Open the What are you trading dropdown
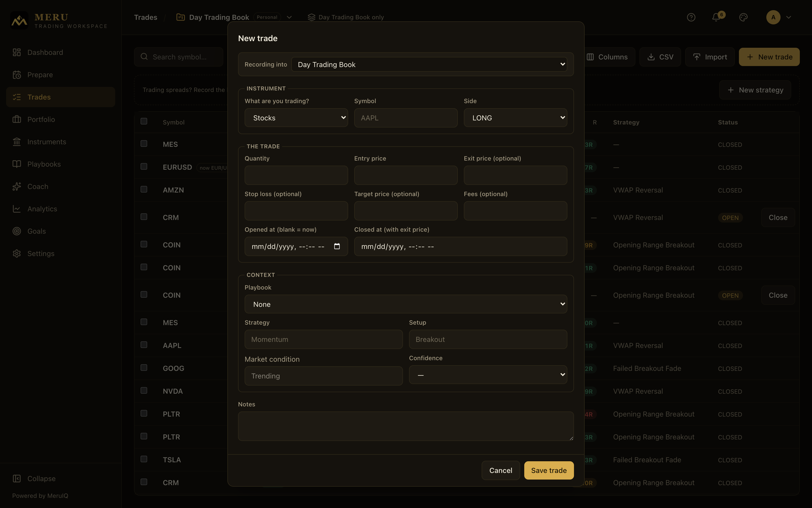Image resolution: width=812 pixels, height=508 pixels. click(296, 118)
